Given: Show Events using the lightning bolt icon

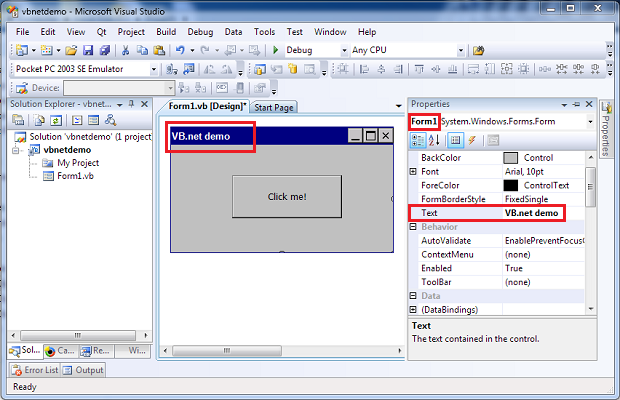Looking at the screenshot, I should [472, 140].
